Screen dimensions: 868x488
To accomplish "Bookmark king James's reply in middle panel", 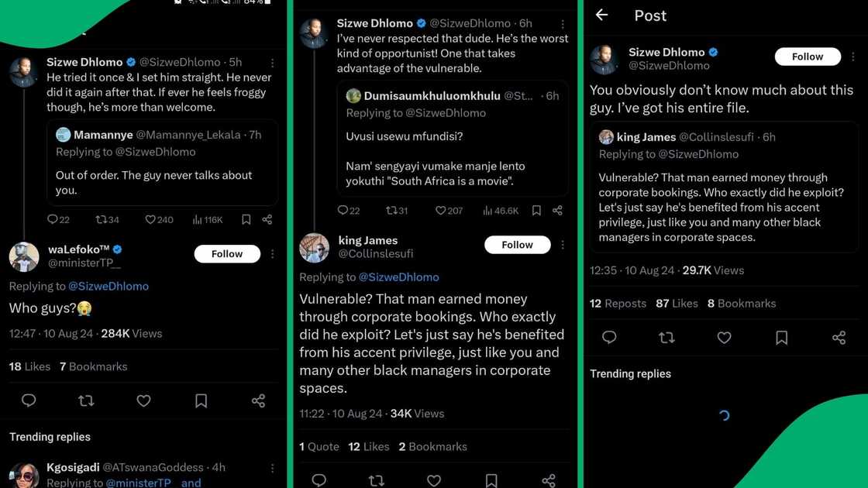I will click(491, 481).
